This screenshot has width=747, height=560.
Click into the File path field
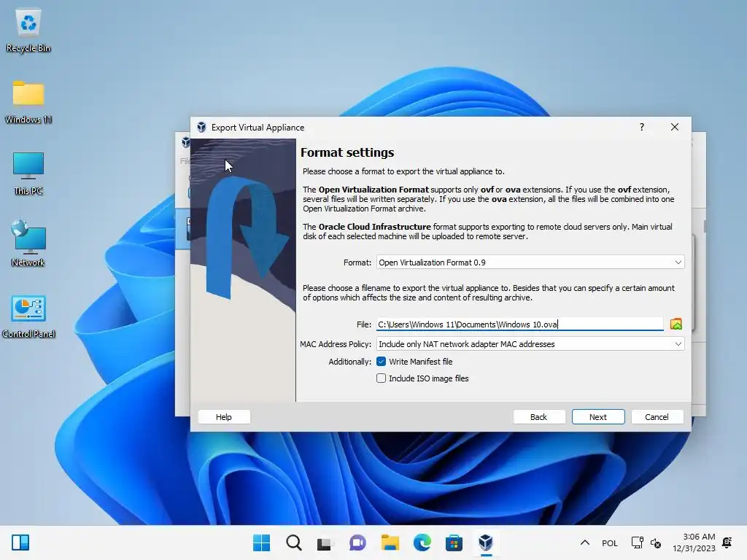[x=519, y=324]
